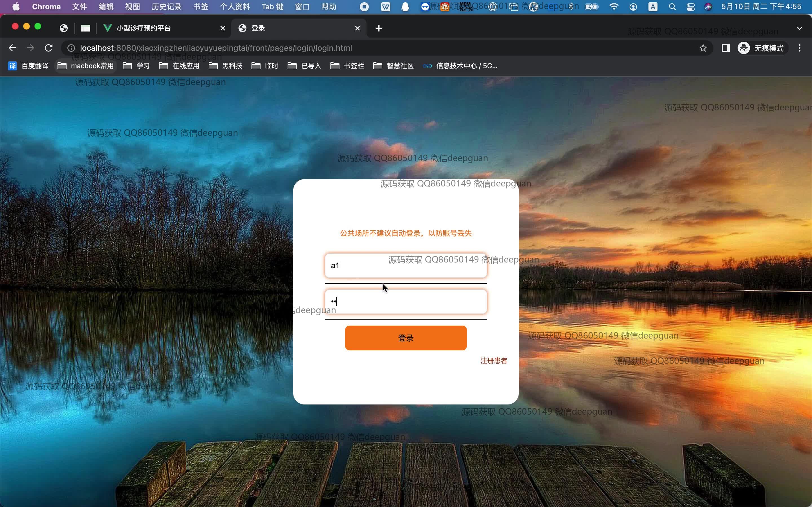Open new tab with plus icon

(379, 28)
